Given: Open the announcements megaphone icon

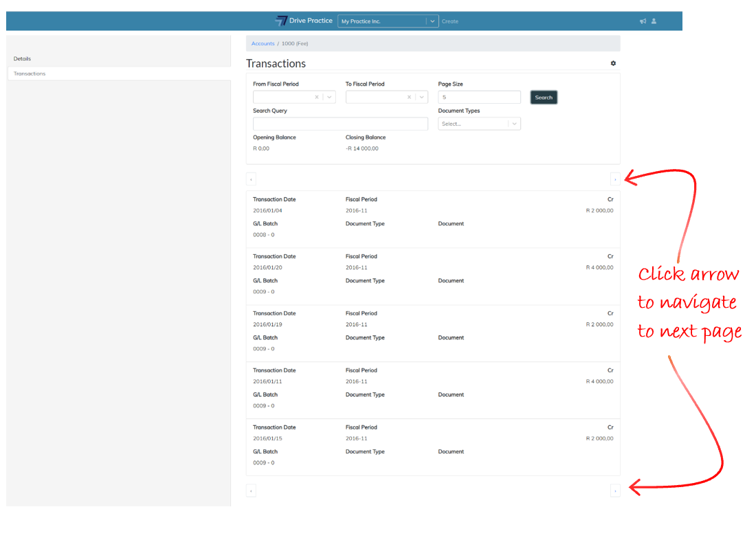Looking at the screenshot, I should pyautogui.click(x=643, y=21).
